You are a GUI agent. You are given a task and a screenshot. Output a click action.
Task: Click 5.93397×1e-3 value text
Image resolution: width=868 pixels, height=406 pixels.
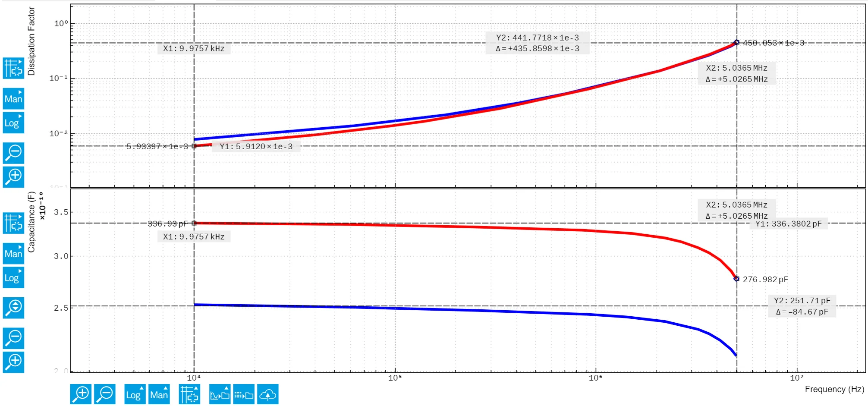157,146
